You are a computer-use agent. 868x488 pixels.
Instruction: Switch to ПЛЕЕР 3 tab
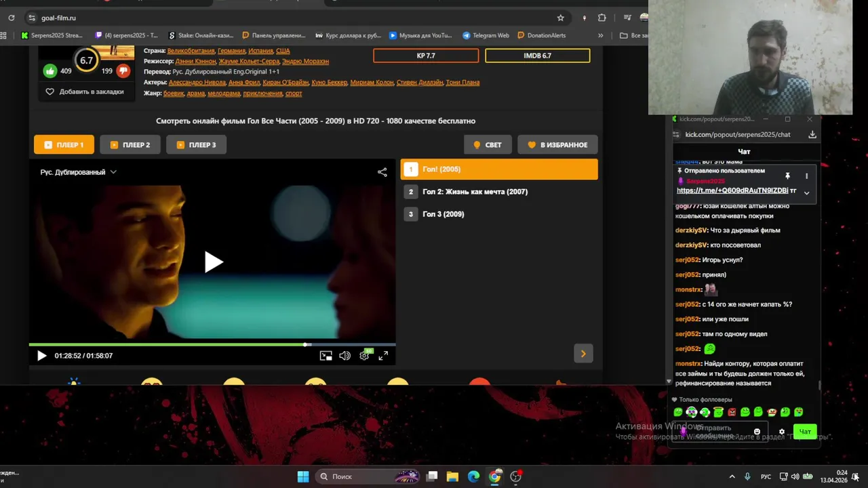[196, 144]
